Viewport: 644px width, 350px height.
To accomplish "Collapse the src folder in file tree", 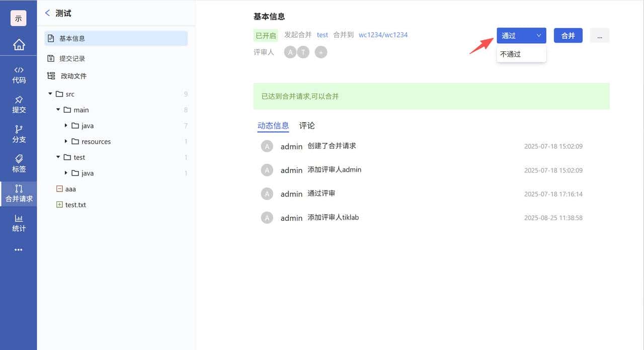I will pyautogui.click(x=50, y=94).
